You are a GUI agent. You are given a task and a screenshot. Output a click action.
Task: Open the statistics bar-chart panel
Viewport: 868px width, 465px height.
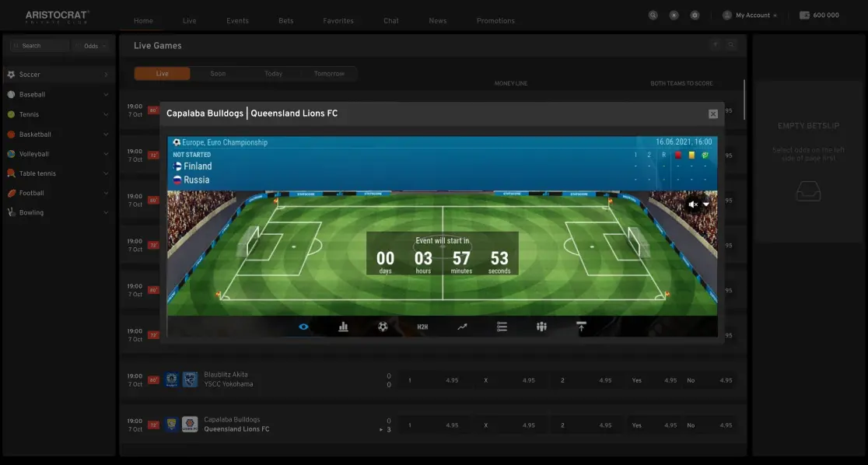(343, 327)
